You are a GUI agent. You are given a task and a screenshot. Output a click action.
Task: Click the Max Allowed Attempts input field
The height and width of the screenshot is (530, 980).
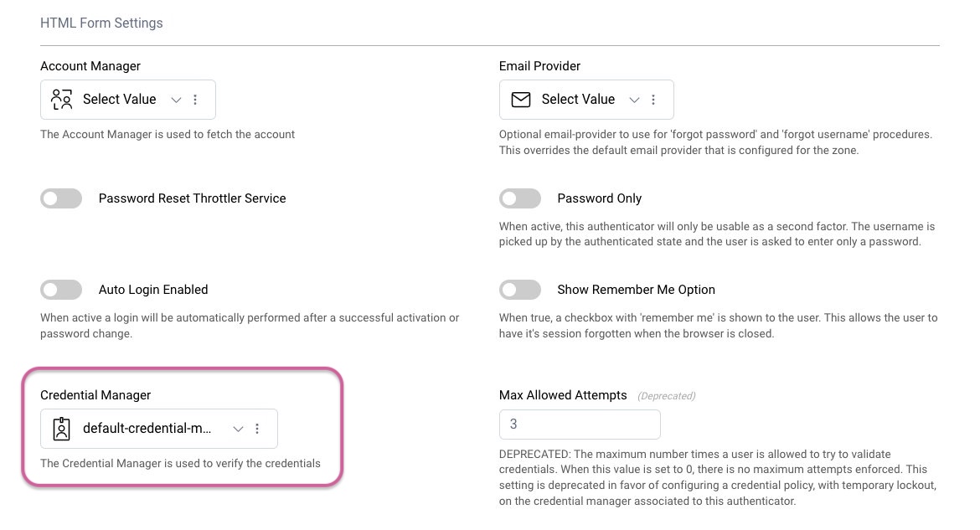580,425
